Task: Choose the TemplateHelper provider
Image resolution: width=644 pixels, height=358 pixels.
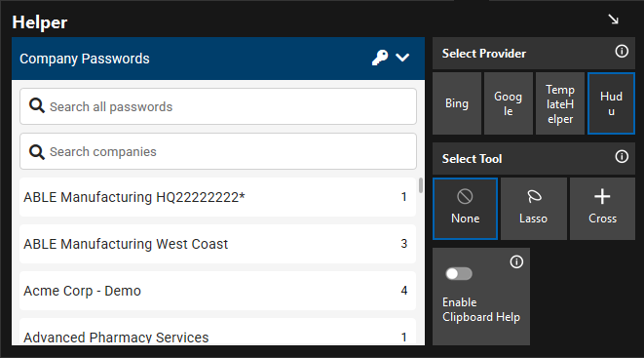Action: 560,103
